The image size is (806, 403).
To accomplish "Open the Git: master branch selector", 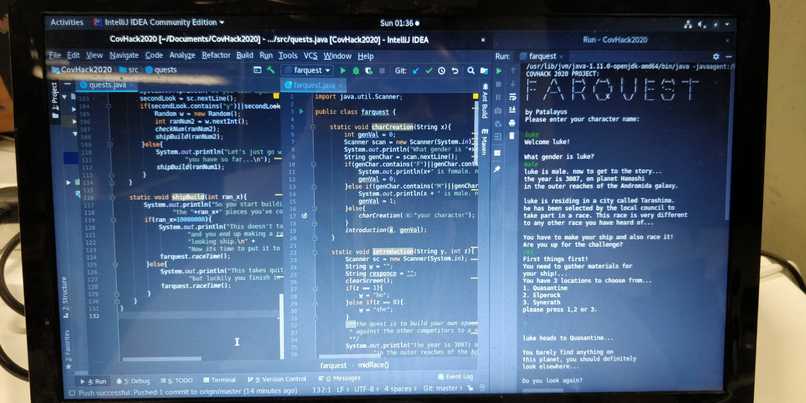I will click(444, 389).
